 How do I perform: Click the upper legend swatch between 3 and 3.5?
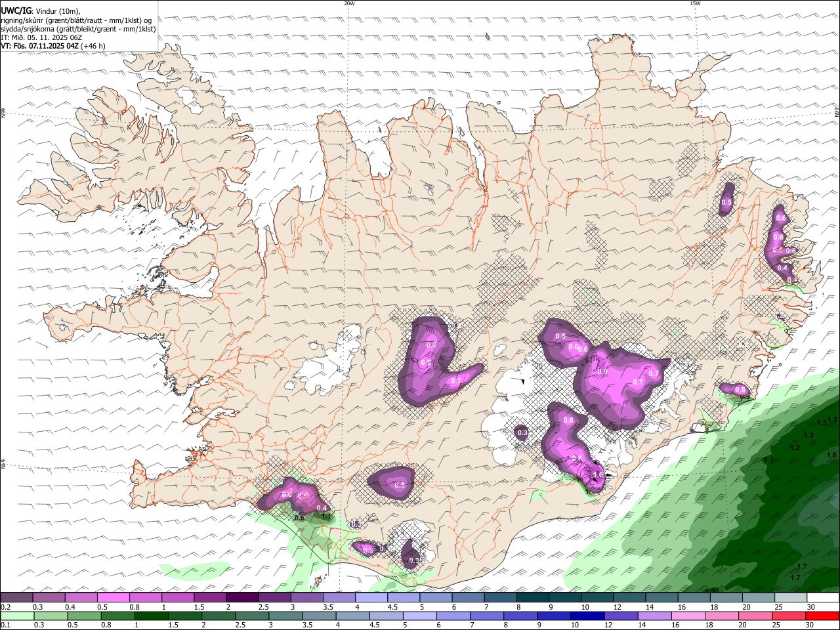pyautogui.click(x=307, y=598)
